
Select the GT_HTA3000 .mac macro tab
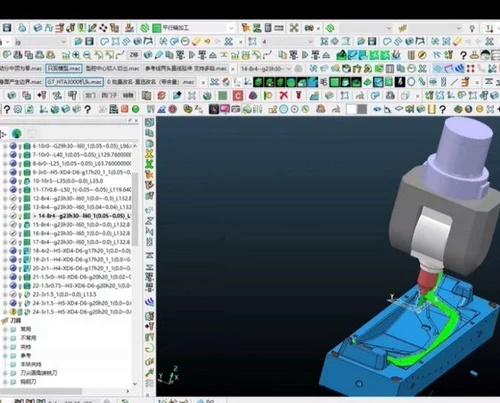pyautogui.click(x=75, y=82)
